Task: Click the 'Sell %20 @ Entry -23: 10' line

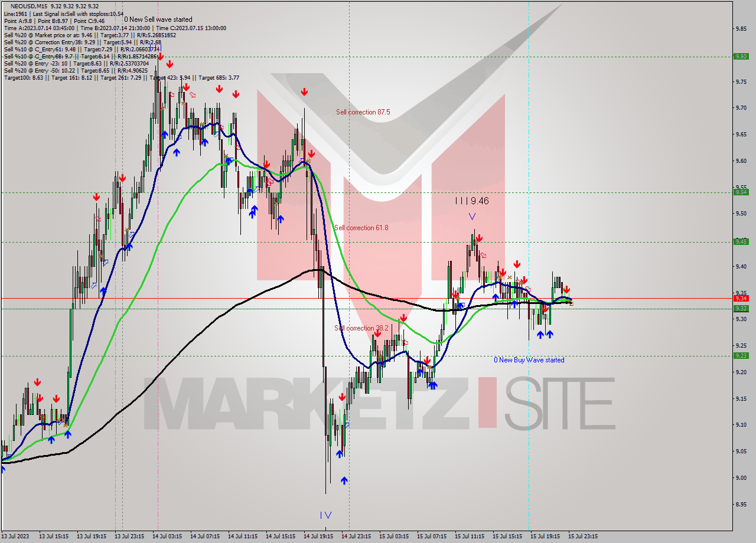Action: [76, 63]
